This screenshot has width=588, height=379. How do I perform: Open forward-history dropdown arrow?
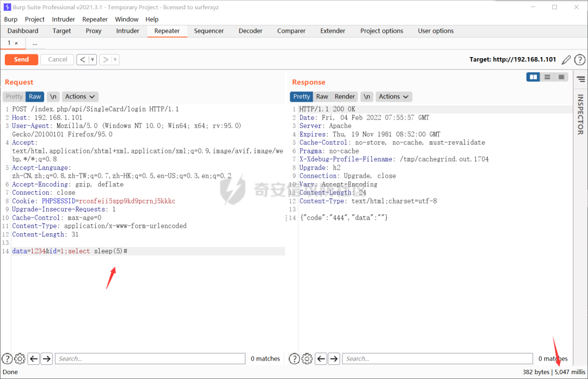click(x=115, y=60)
